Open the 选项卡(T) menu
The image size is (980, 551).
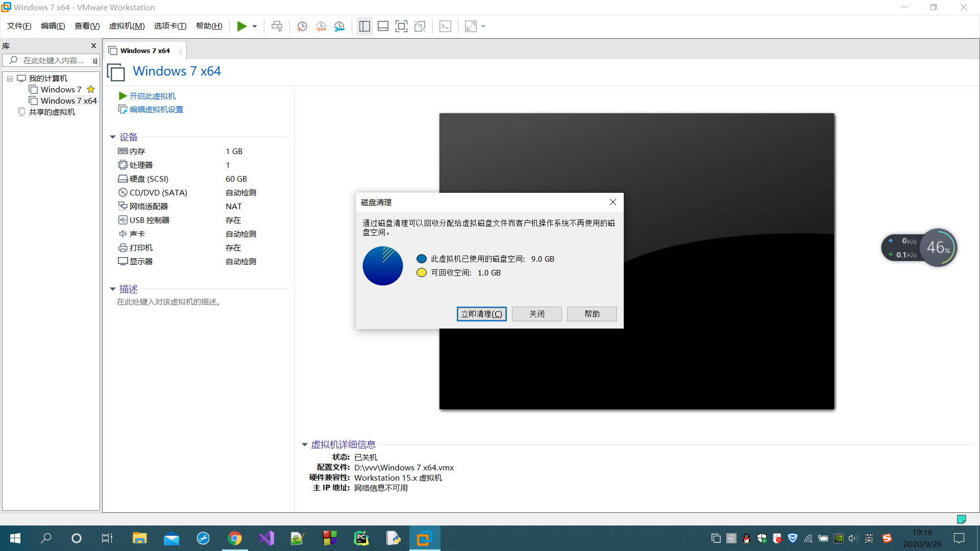coord(170,26)
